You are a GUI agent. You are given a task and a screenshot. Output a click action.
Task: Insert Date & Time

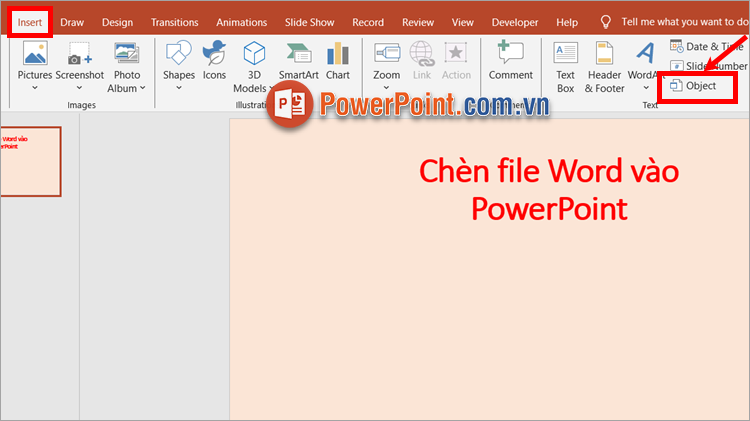click(x=707, y=46)
